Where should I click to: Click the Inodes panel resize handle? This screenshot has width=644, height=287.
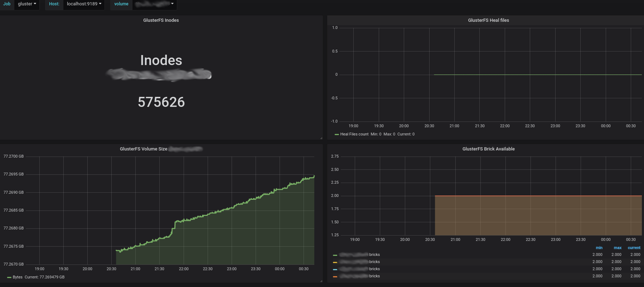[321, 138]
